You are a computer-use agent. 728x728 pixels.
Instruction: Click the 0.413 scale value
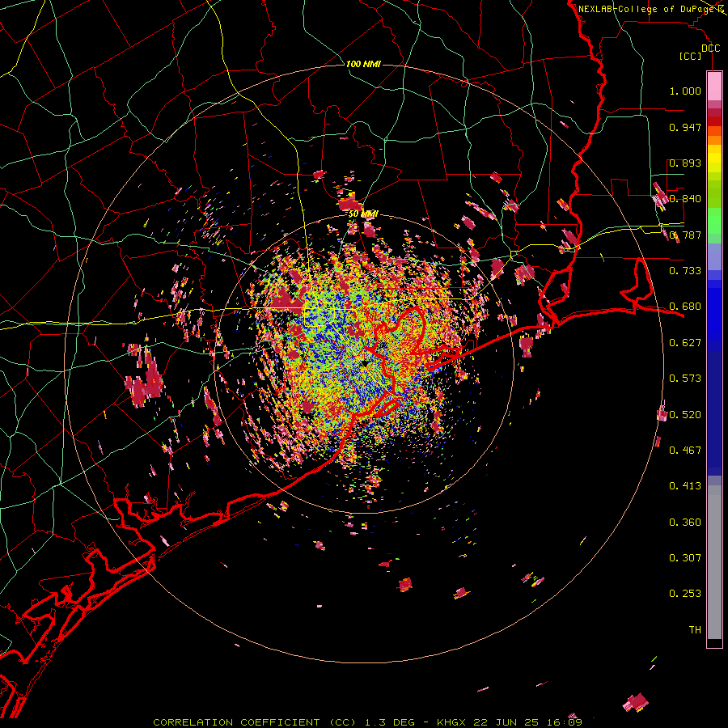[685, 486]
